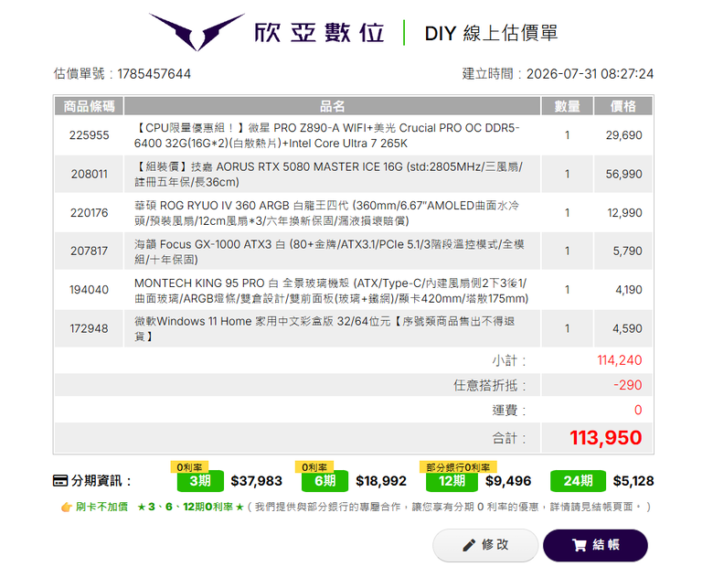Image resolution: width=713 pixels, height=588 pixels.
Task: Click the Windows 11 Home product name
Action: 325,328
